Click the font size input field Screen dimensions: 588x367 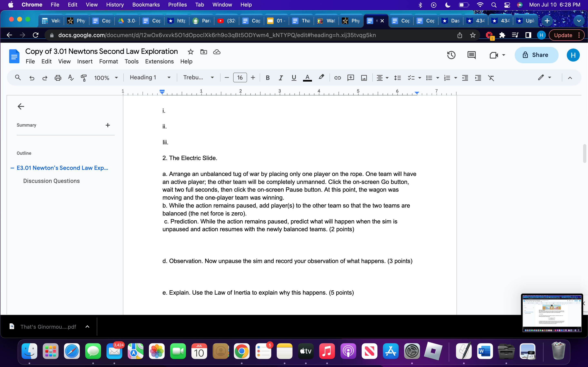coord(240,78)
